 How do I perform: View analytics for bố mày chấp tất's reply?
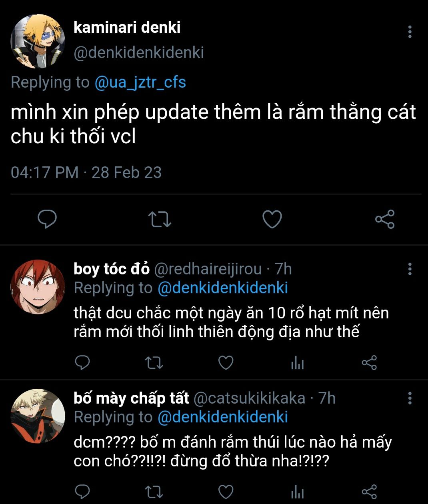tap(297, 492)
